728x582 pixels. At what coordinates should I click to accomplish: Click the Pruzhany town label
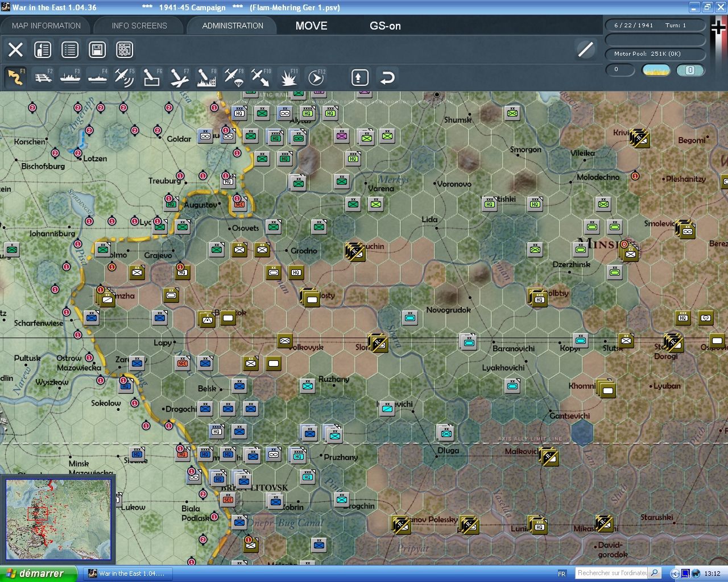click(x=341, y=457)
